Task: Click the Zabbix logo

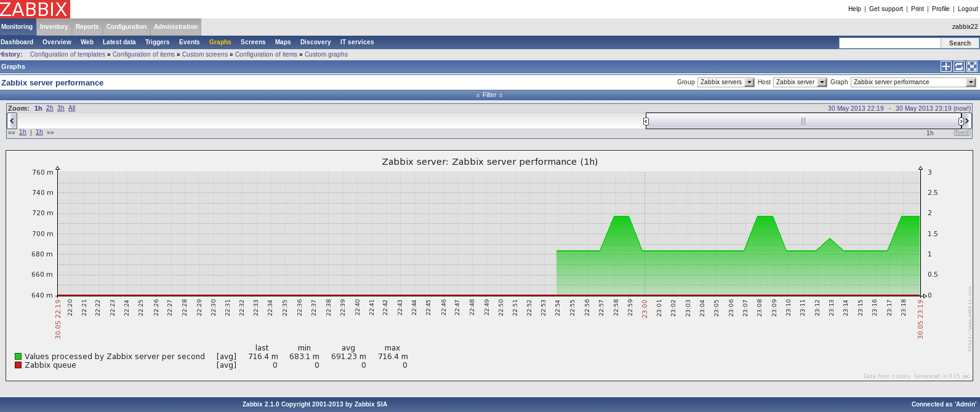Action: (x=35, y=9)
